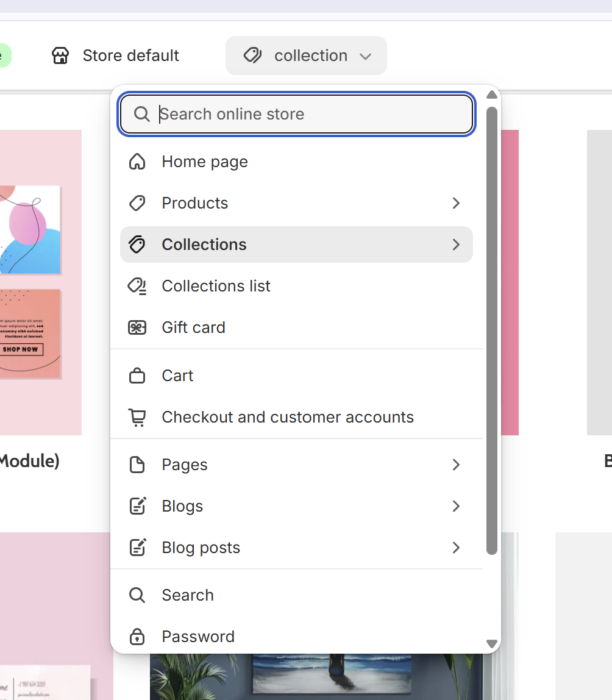Viewport: 612px width, 700px height.
Task: Click the Cart bag icon
Action: point(137,376)
